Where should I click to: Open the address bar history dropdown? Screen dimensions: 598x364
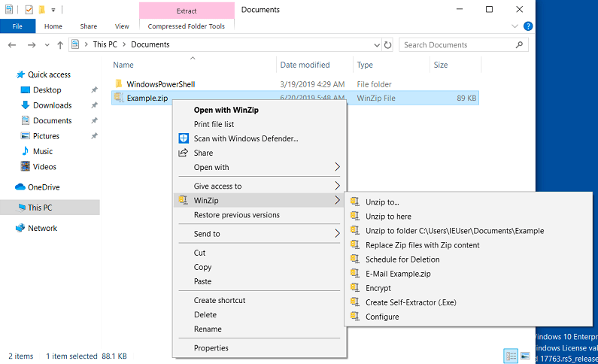click(x=375, y=45)
